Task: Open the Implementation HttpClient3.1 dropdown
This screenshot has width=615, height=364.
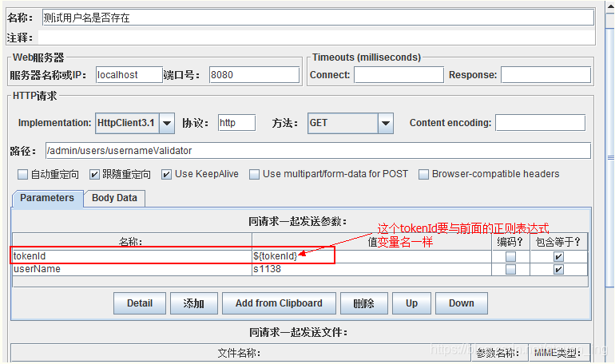Action: point(135,123)
